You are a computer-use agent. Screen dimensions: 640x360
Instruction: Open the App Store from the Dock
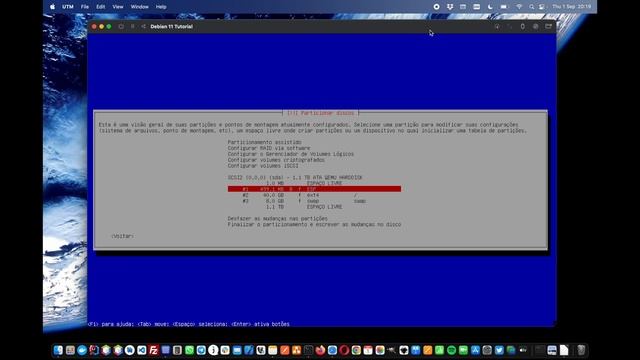tap(475, 350)
